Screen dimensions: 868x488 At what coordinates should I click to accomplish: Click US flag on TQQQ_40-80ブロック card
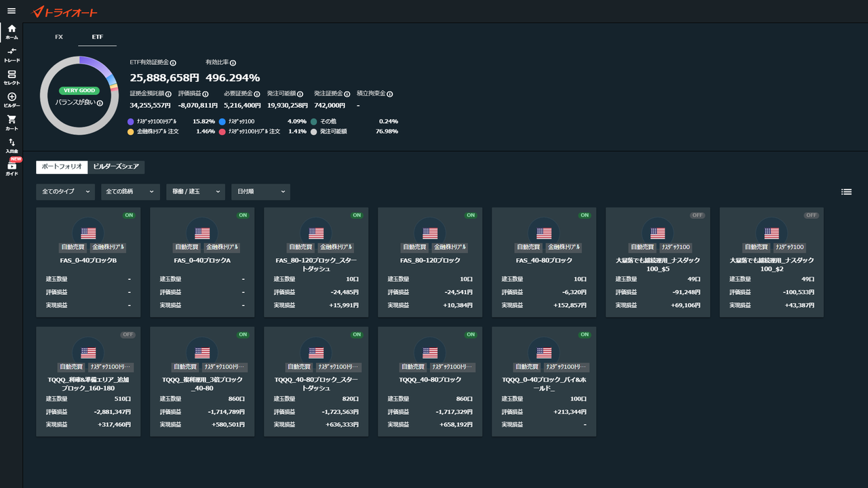tap(430, 352)
